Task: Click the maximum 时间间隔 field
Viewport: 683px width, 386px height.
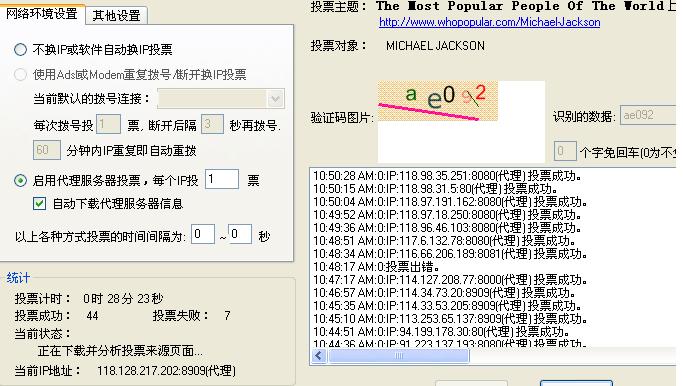Action: pos(240,234)
